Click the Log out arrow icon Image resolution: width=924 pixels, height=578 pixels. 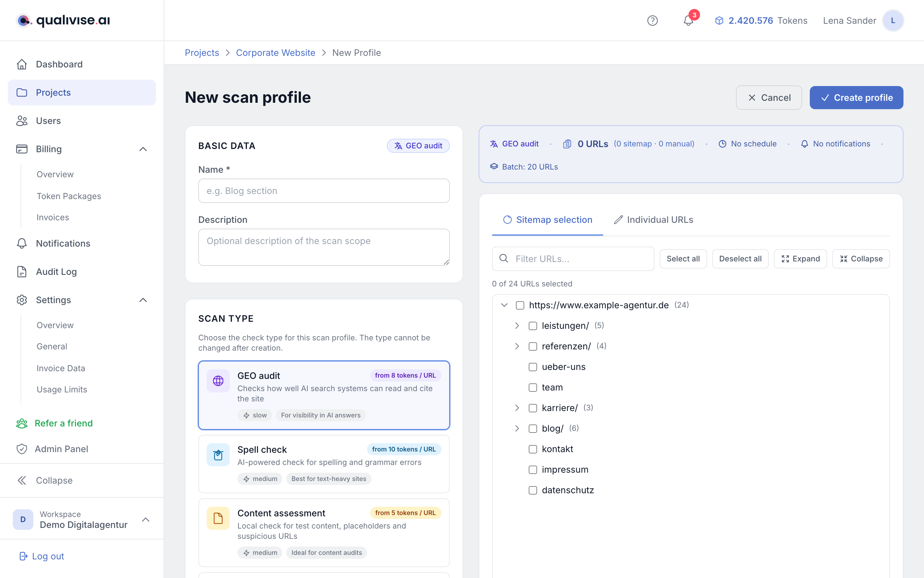tap(23, 556)
